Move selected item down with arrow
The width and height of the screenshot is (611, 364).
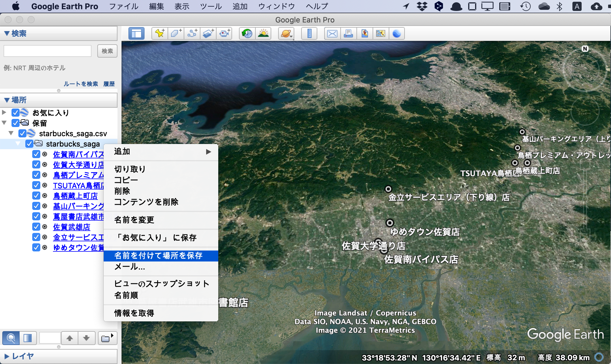pyautogui.click(x=86, y=338)
